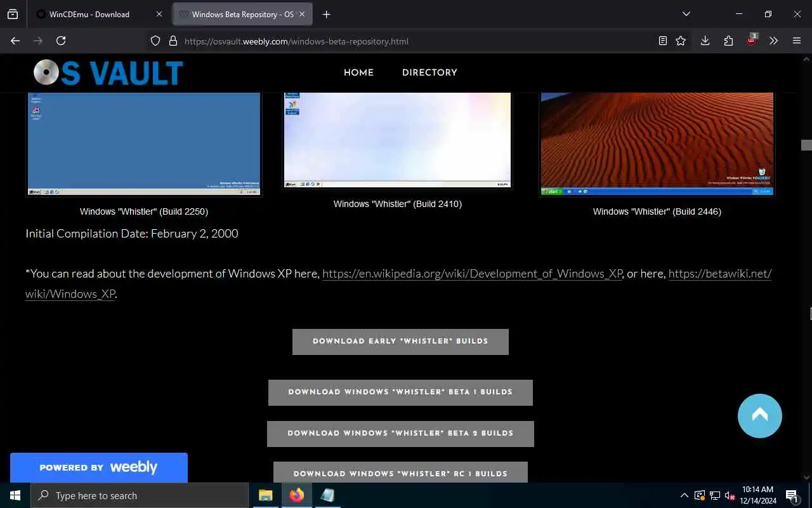Reload the current page

pyautogui.click(x=61, y=41)
